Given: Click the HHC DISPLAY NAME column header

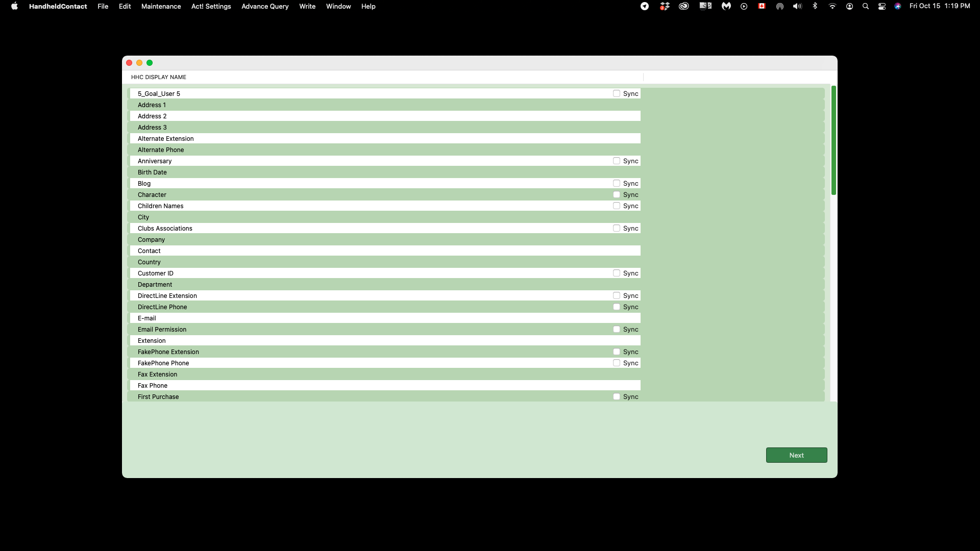Looking at the screenshot, I should [x=159, y=77].
